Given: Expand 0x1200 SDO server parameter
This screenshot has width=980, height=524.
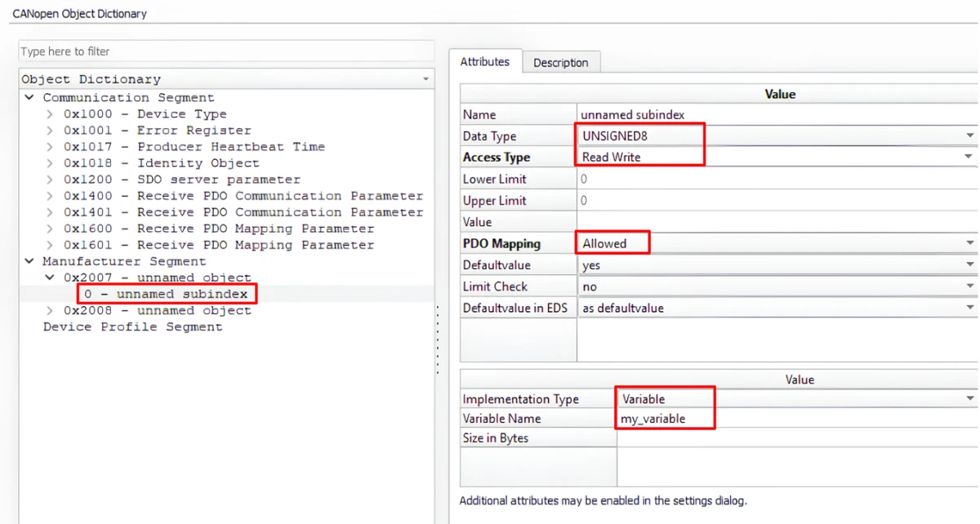Looking at the screenshot, I should point(49,180).
